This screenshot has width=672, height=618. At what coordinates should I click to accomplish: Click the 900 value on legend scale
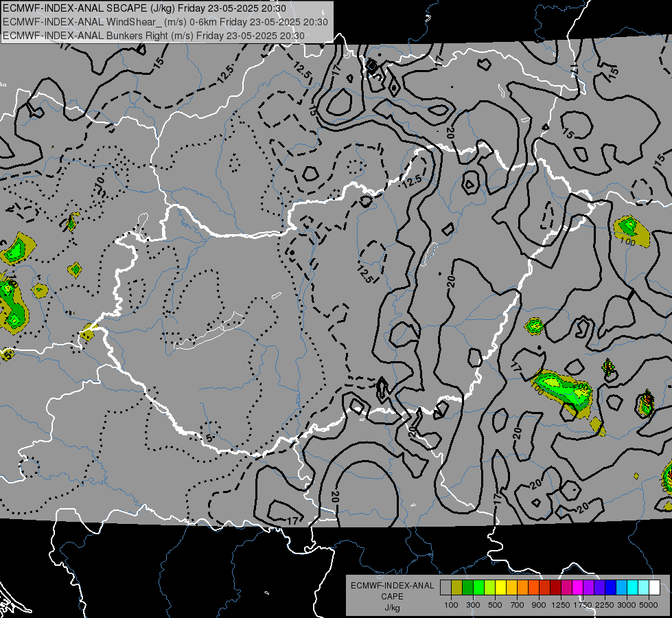pos(539,605)
